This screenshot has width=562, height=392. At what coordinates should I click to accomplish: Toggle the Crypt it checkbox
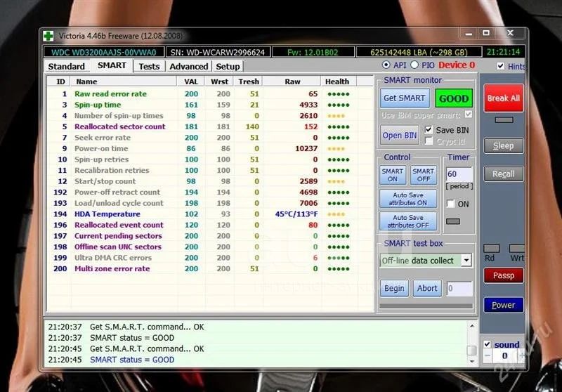tap(429, 141)
